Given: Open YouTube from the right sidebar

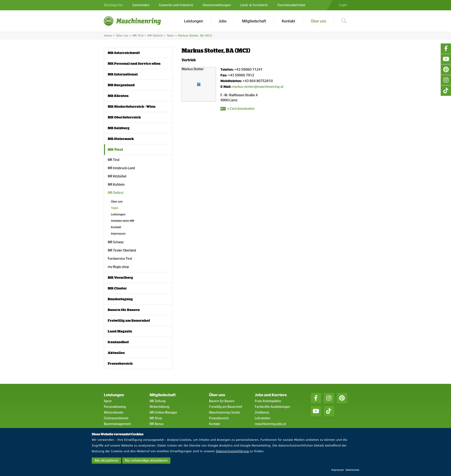Looking at the screenshot, I should pos(446,59).
